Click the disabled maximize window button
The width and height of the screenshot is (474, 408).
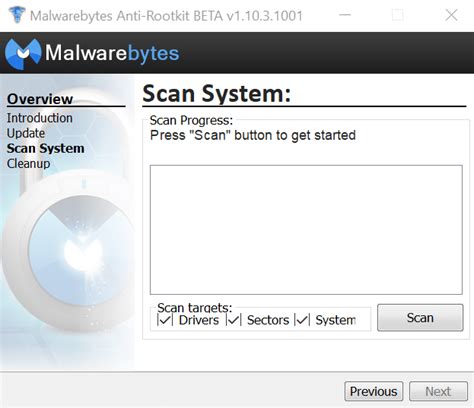(398, 15)
